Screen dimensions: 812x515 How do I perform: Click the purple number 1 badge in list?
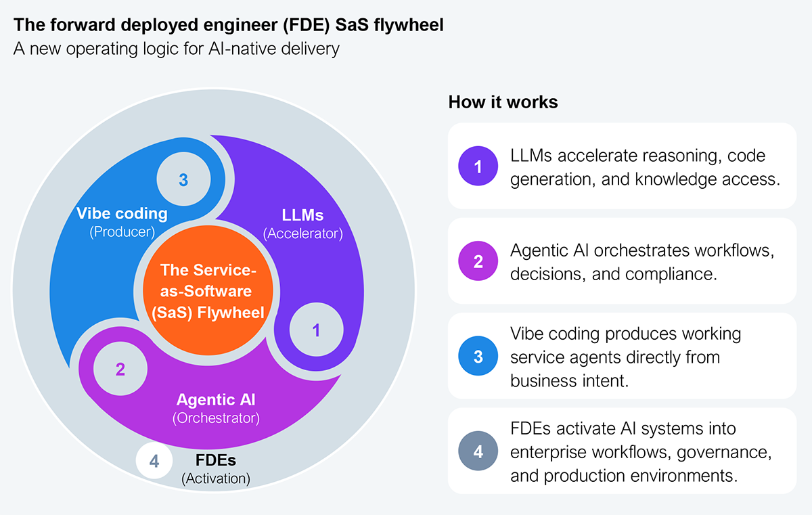click(478, 166)
